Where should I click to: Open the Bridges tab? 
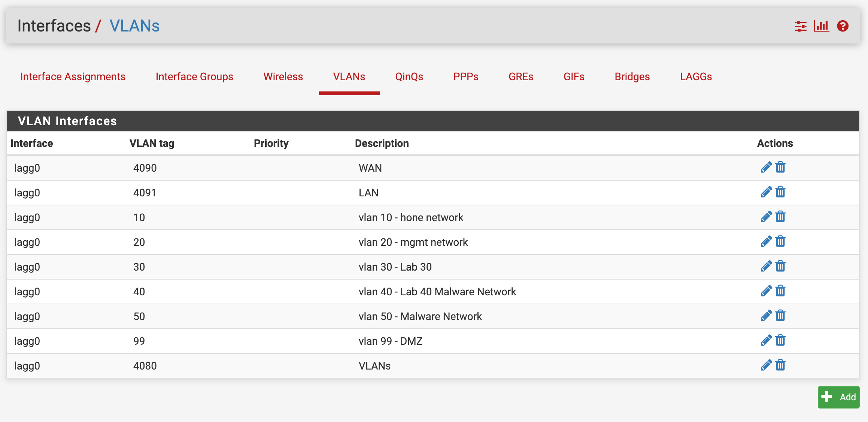click(632, 76)
